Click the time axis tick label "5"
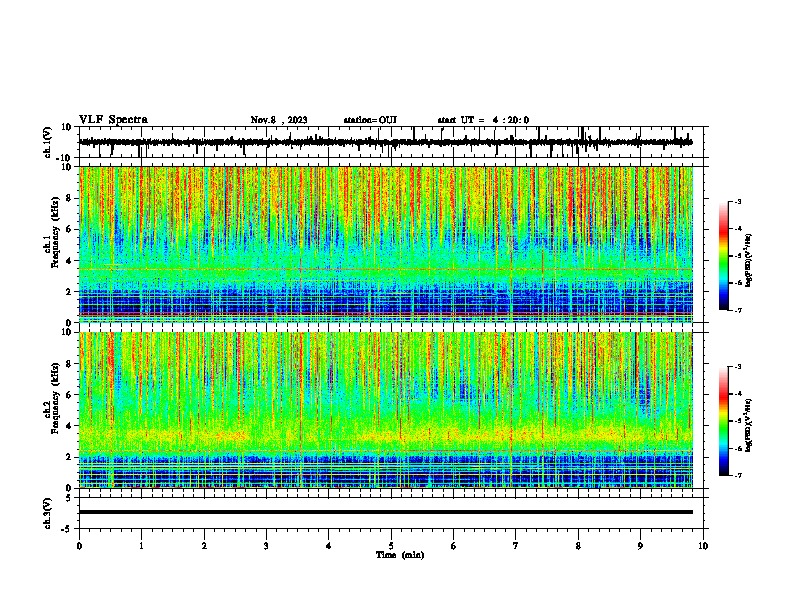 coord(391,546)
